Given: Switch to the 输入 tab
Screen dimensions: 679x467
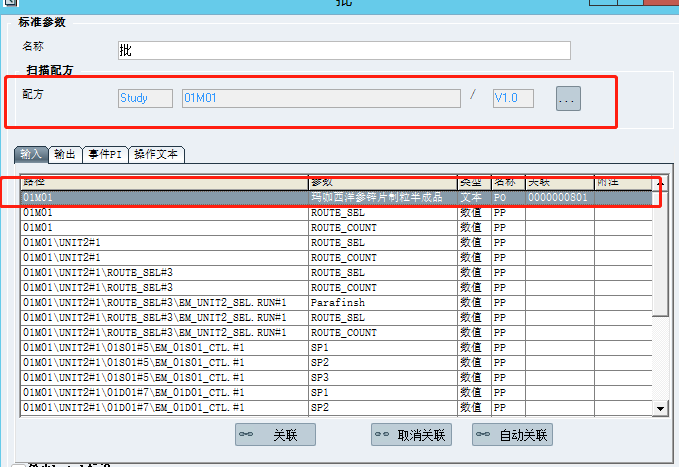Looking at the screenshot, I should point(31,154).
